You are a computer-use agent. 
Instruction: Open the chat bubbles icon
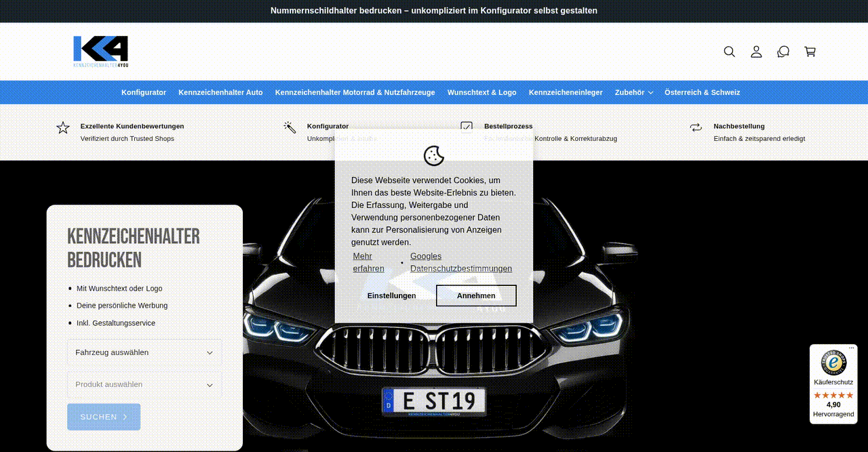tap(783, 52)
